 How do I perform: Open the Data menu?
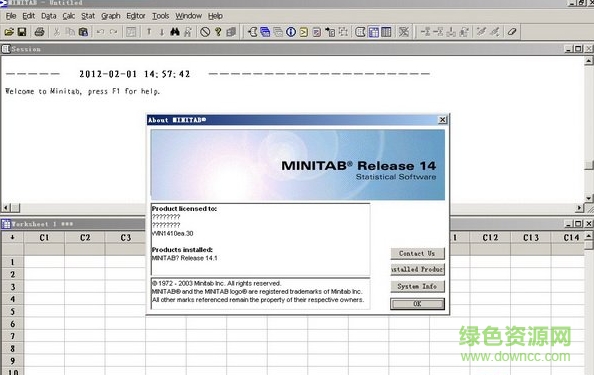48,16
